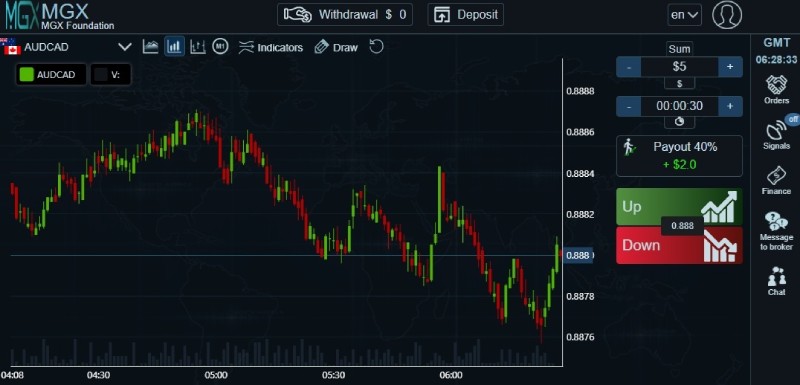Select the candlestick chart type icon
This screenshot has width=800, height=385.
click(174, 47)
